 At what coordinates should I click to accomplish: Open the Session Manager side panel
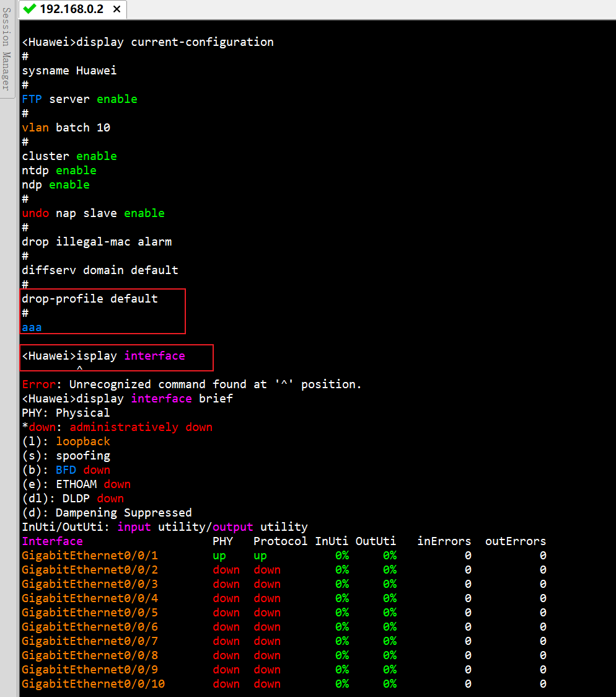point(6,49)
